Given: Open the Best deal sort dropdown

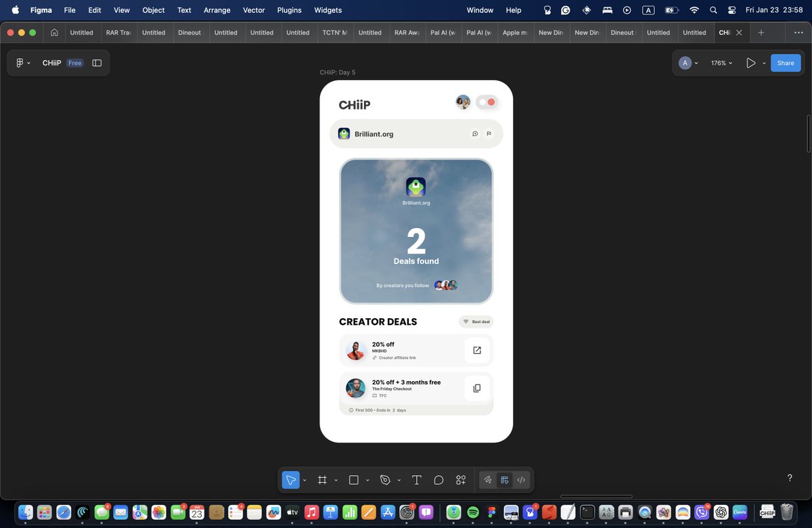Looking at the screenshot, I should pyautogui.click(x=476, y=322).
